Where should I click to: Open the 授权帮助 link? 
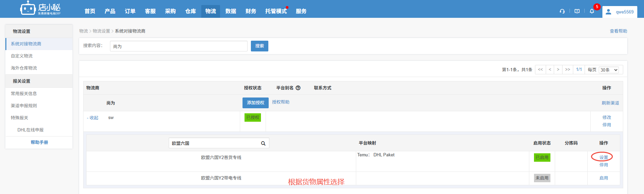(281, 102)
